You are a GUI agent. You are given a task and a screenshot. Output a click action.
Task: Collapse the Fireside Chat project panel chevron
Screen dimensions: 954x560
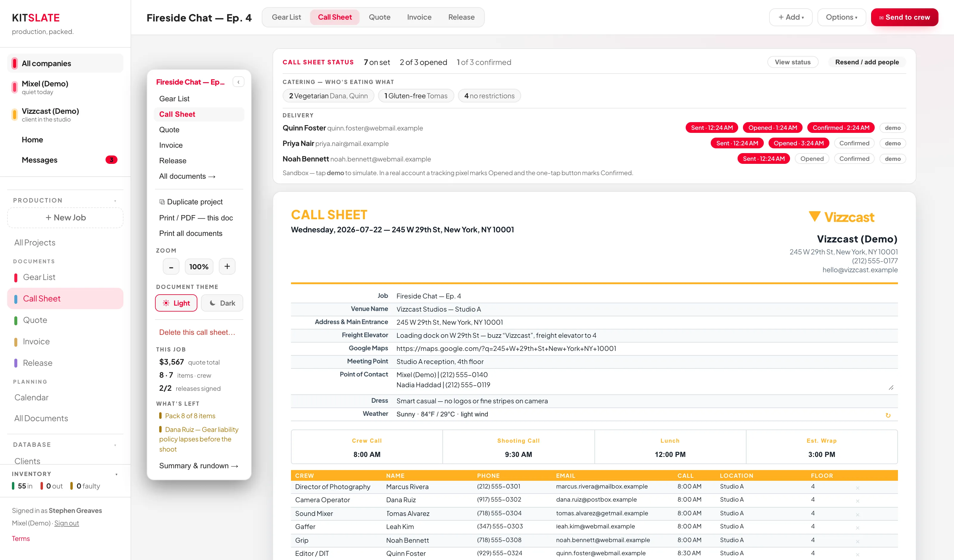click(x=238, y=82)
